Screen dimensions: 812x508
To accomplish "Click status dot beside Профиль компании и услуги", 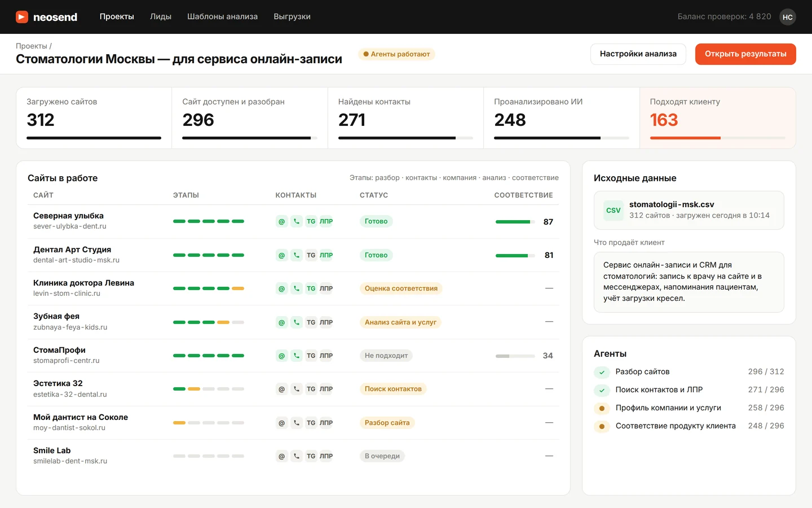I will coord(602,408).
